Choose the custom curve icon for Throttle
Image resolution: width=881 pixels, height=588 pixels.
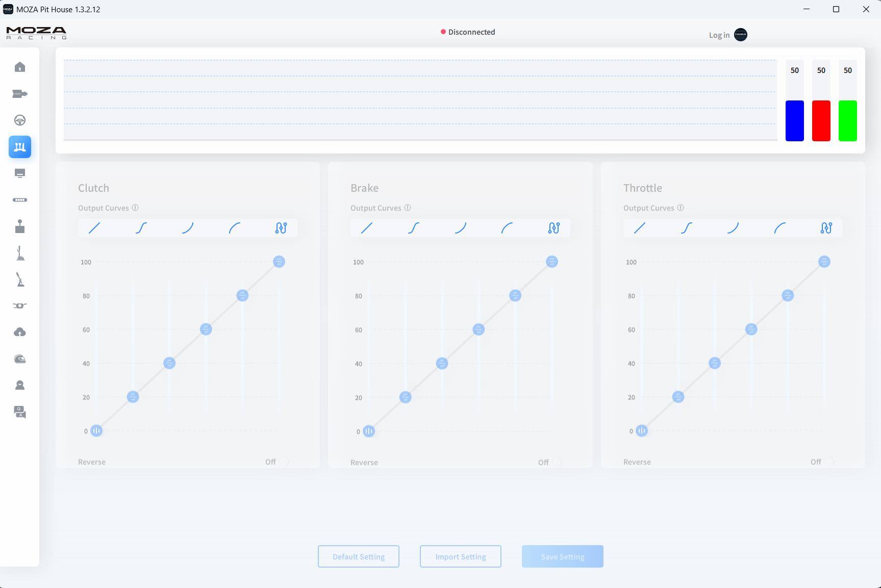(826, 228)
